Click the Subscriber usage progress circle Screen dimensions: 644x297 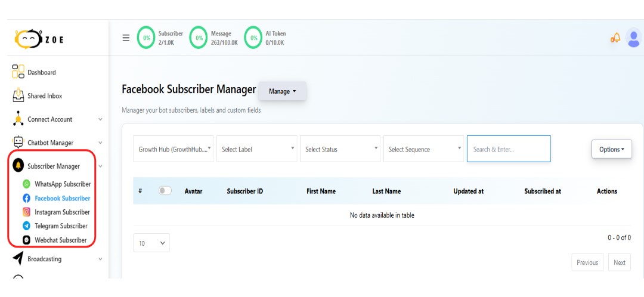point(145,38)
